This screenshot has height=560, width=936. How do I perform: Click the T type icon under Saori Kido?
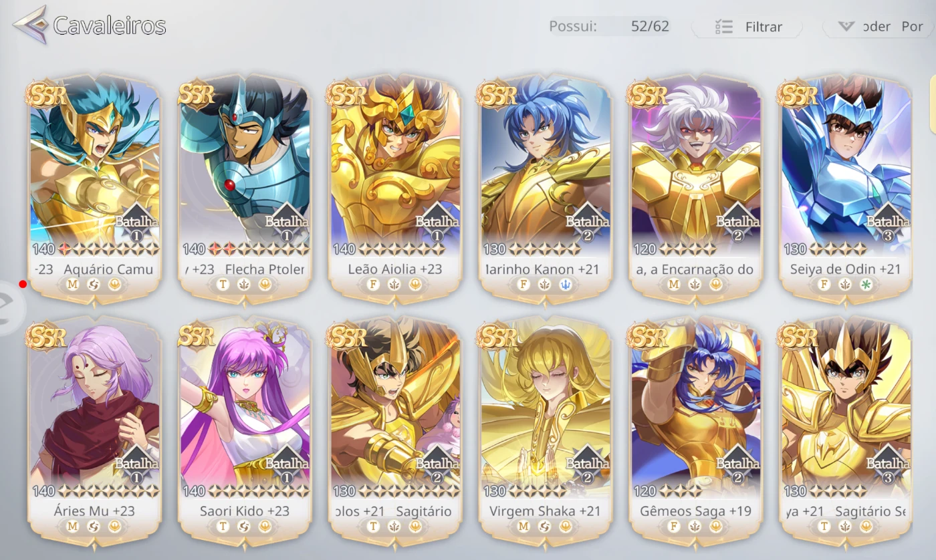(223, 527)
